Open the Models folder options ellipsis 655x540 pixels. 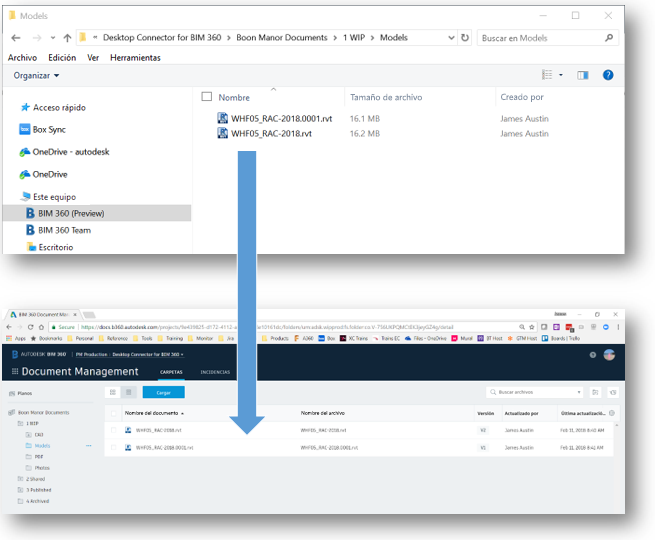(89, 446)
